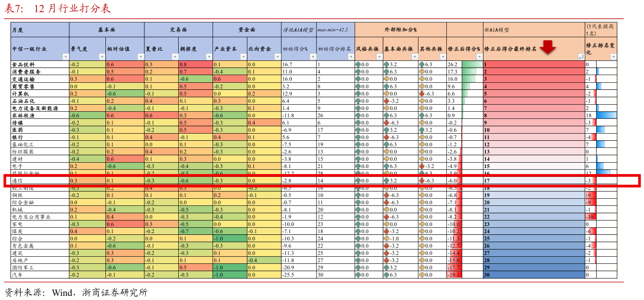Expand the 修正排名变化 filter dropdown
Viewport: 644px width, 300px height.
click(613, 57)
